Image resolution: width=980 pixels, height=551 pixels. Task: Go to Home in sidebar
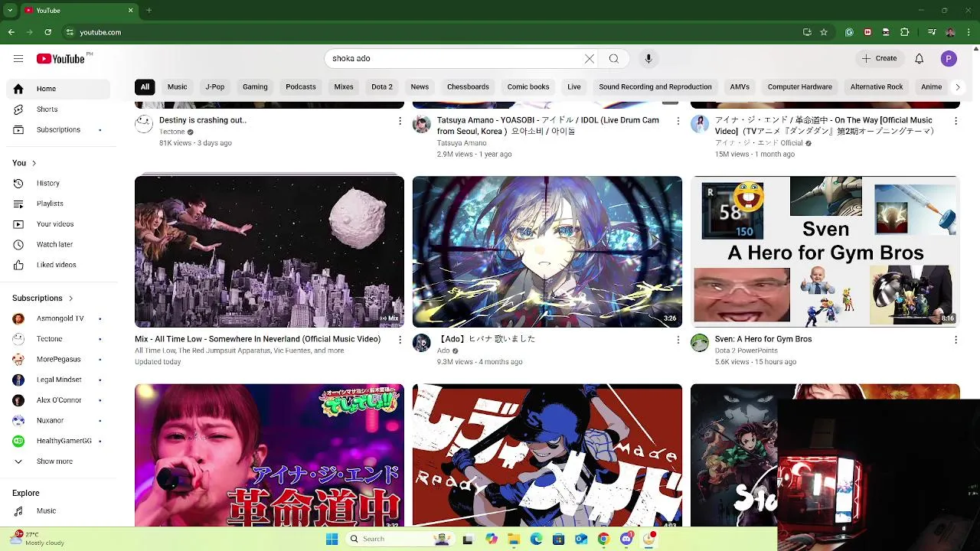click(58, 89)
